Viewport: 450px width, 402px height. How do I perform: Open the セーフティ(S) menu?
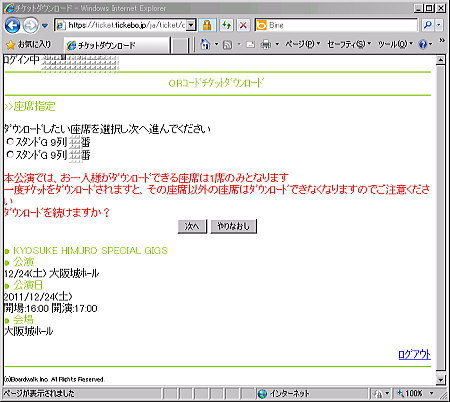pos(349,44)
